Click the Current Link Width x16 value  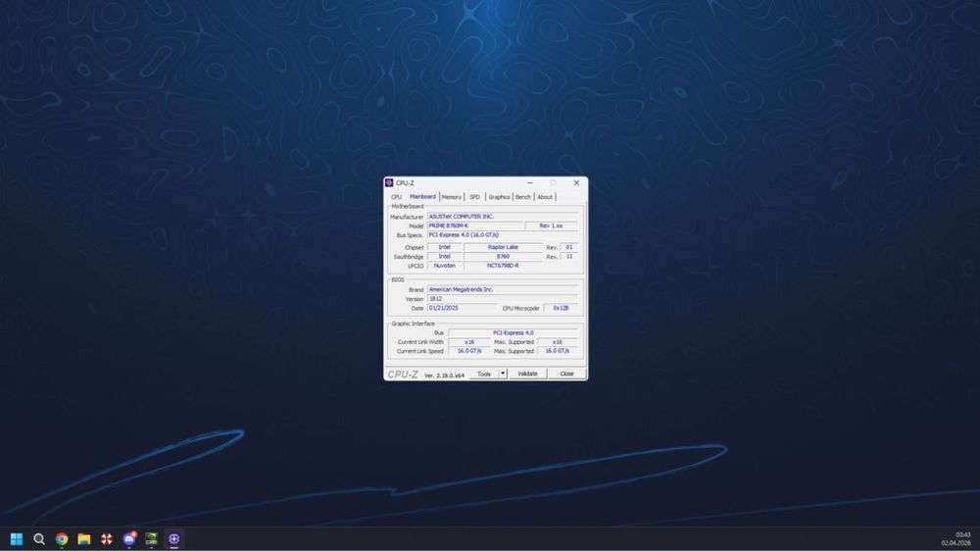469,342
